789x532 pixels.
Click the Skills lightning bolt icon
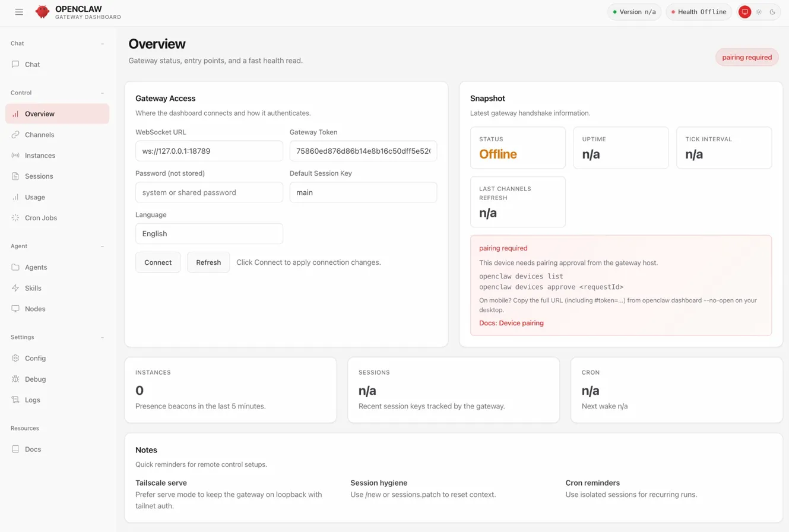click(15, 288)
